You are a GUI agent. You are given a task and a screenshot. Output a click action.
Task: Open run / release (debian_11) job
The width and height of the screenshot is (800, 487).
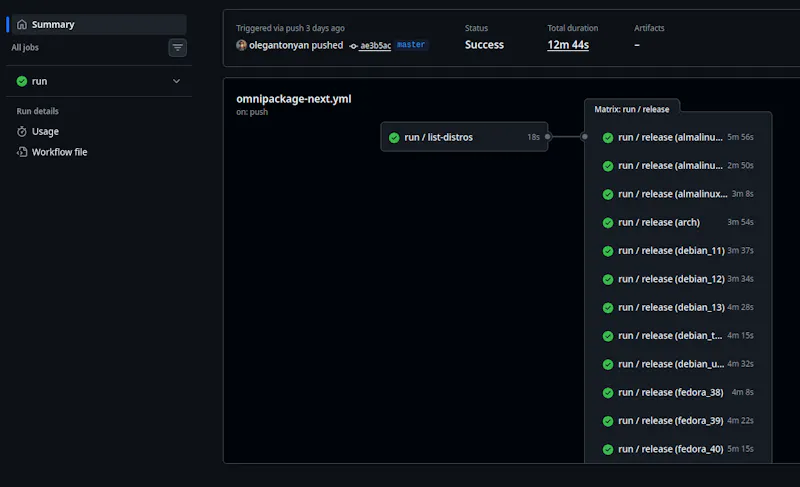click(x=678, y=250)
